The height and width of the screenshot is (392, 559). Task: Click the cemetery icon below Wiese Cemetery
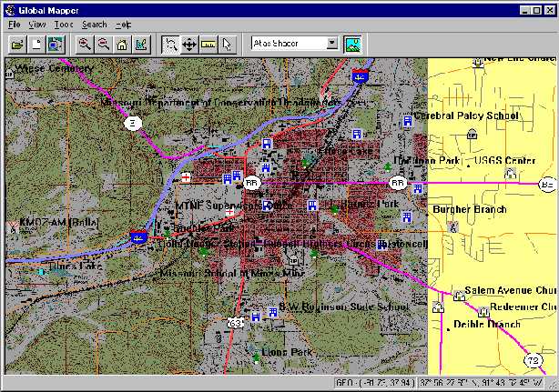10,75
